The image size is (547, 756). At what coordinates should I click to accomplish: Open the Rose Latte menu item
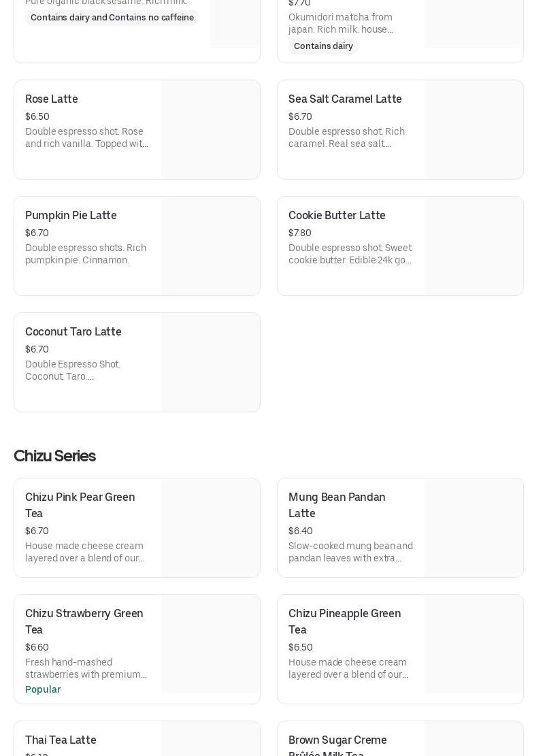[52, 99]
